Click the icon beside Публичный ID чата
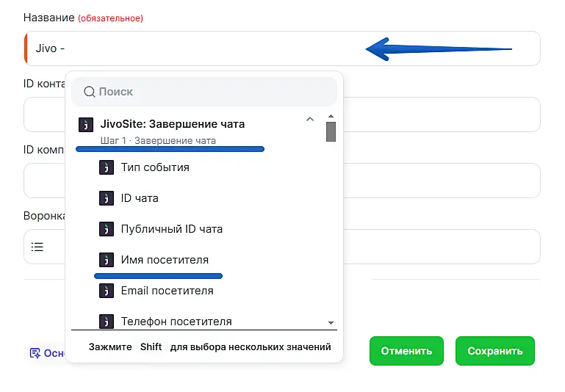Screen dimensions: 565x392 [107, 229]
